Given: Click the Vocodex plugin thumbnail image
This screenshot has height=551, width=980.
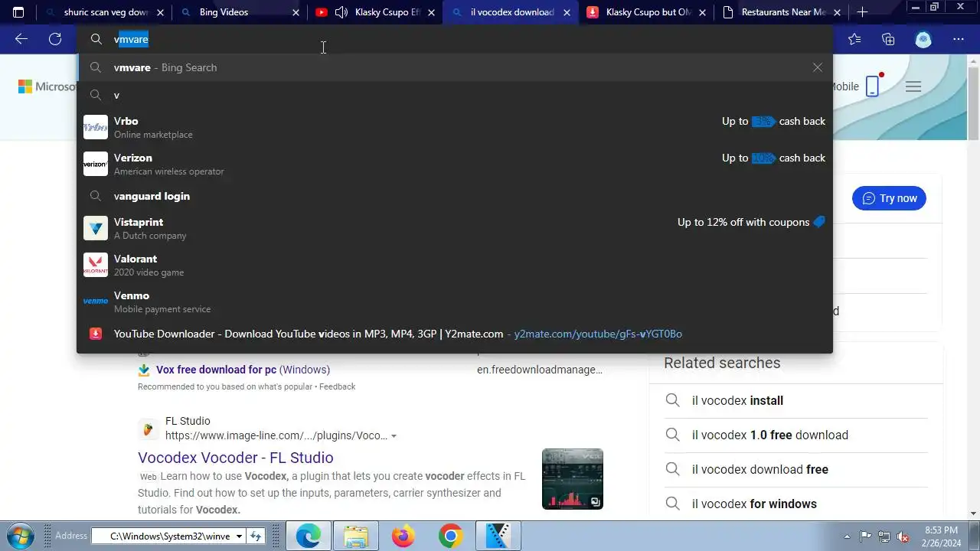Looking at the screenshot, I should pos(572,479).
